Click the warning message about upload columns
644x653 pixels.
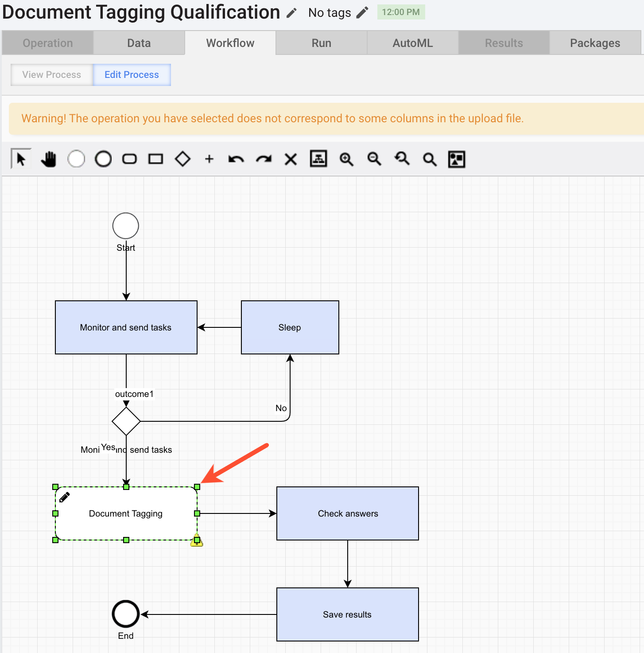tap(272, 118)
